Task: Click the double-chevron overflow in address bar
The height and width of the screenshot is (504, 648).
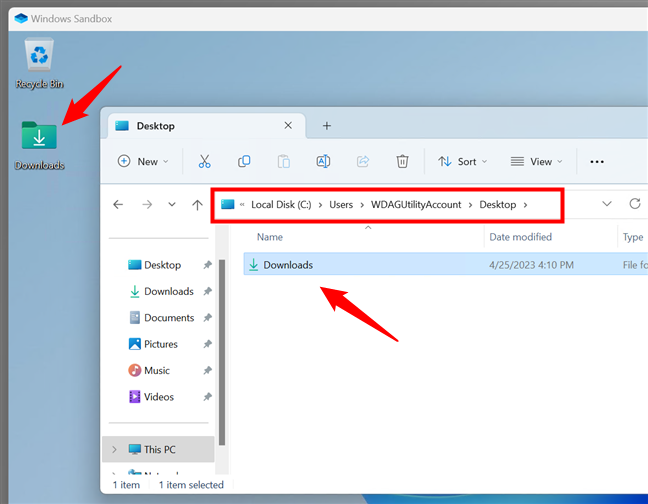Action: (242, 204)
